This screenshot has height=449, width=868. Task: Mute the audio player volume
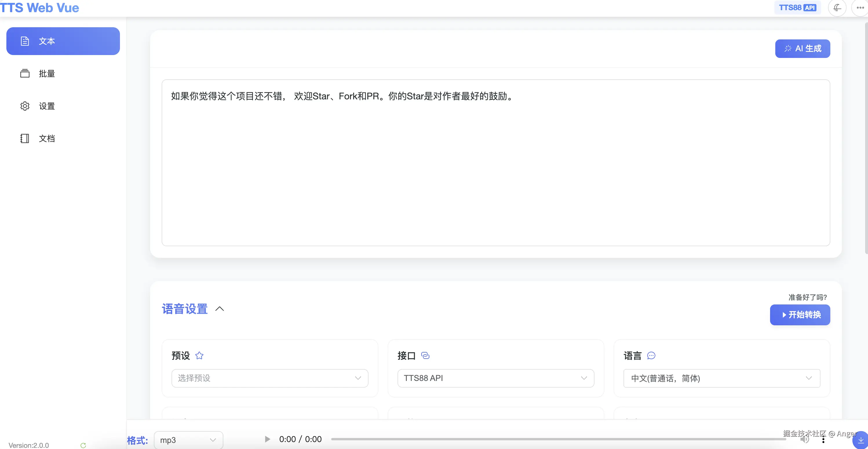pyautogui.click(x=805, y=439)
